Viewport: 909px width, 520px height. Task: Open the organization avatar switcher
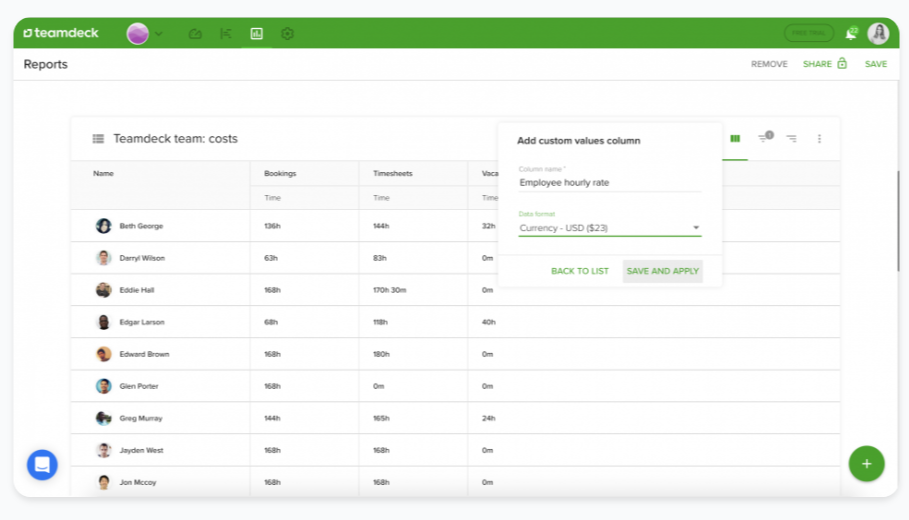[137, 34]
